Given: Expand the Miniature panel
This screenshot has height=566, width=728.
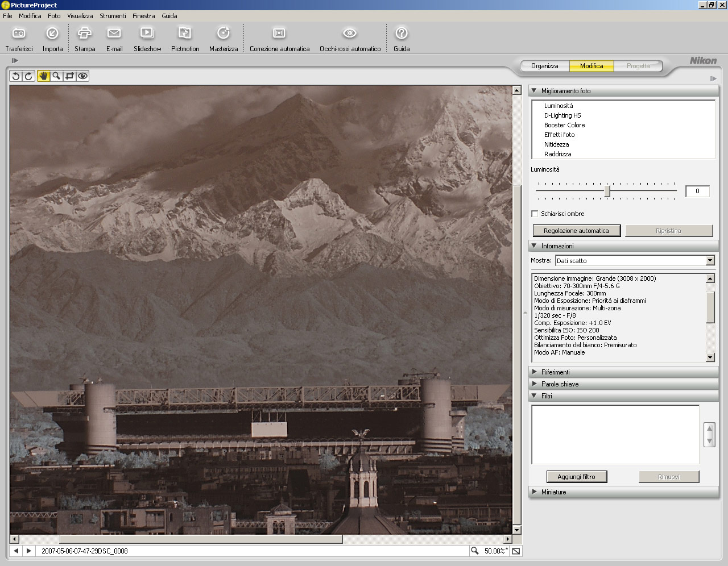Looking at the screenshot, I should click(x=553, y=492).
